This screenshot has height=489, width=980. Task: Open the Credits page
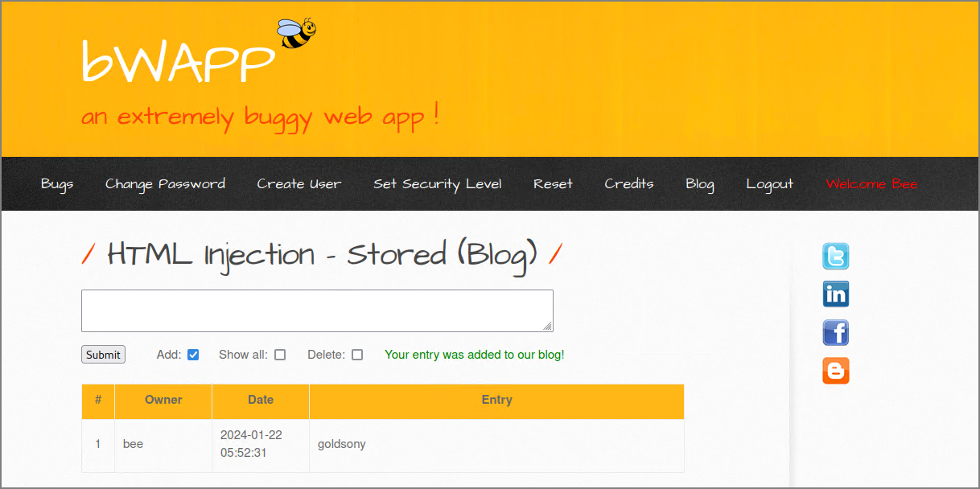point(629,184)
